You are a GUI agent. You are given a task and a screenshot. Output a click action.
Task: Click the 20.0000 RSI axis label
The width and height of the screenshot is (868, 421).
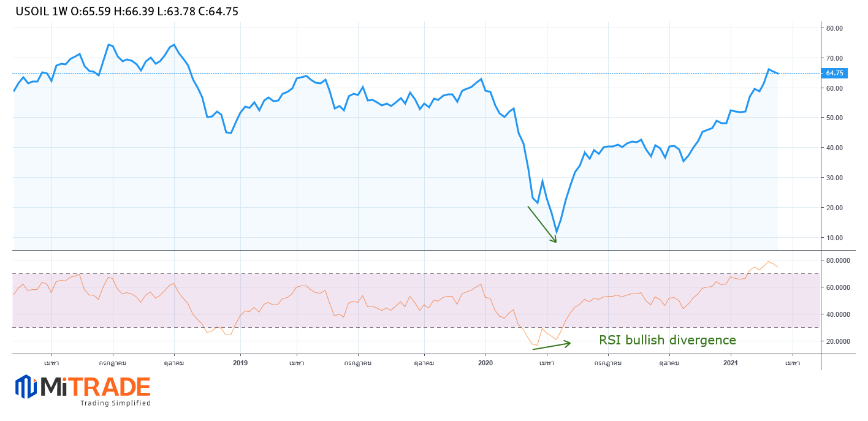click(x=837, y=341)
